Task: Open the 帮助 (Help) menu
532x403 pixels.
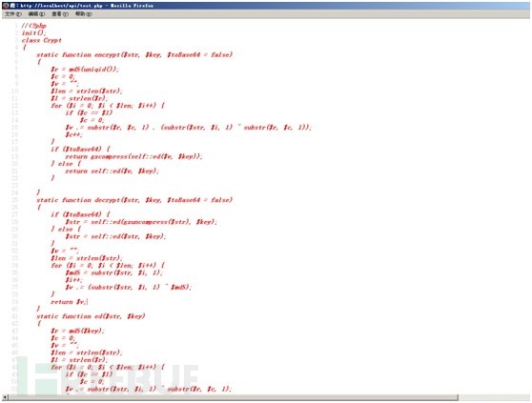Action: pos(83,14)
